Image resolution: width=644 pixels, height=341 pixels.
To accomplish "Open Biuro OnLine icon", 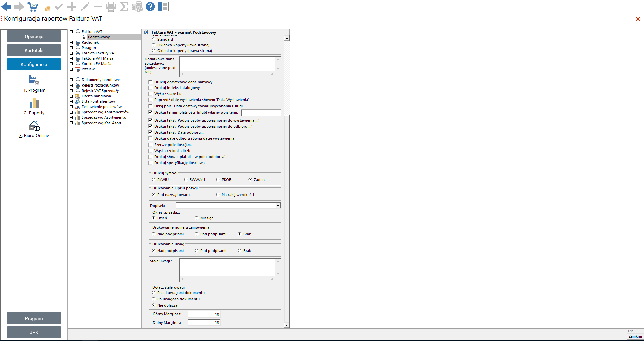I will (34, 126).
